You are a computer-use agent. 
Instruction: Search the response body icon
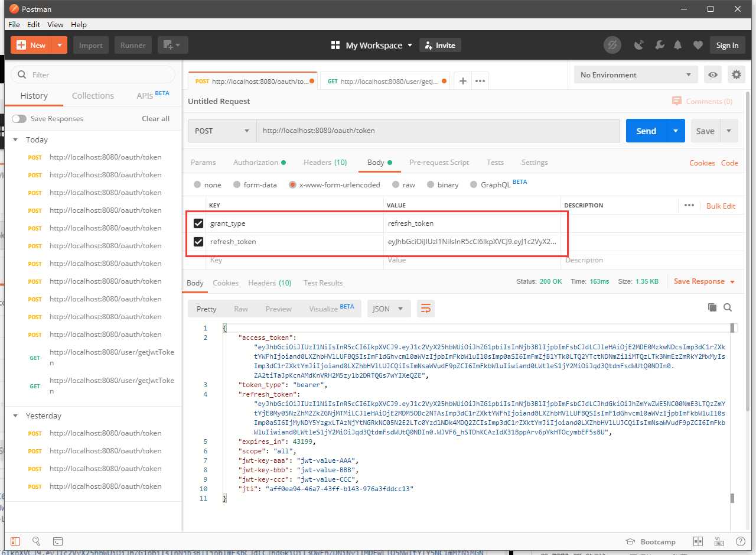[x=728, y=307]
